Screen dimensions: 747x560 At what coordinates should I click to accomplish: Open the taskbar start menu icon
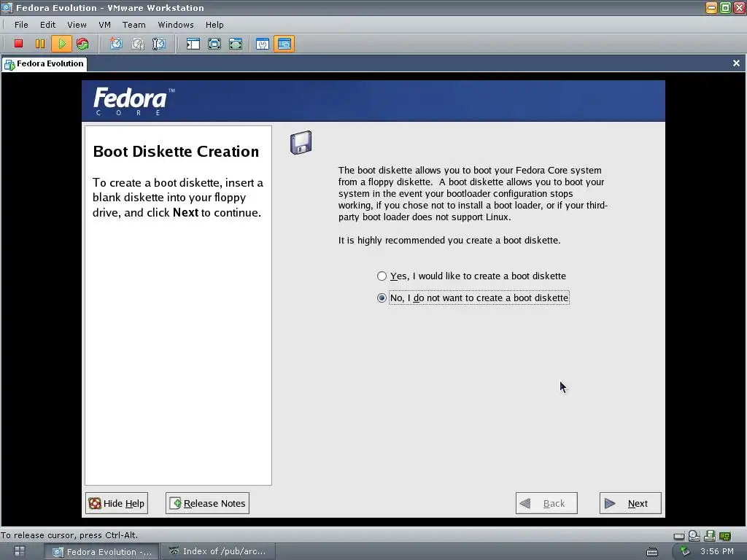(x=20, y=551)
